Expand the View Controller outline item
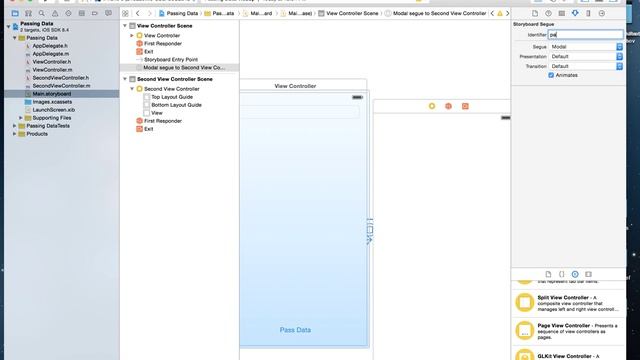 [x=132, y=36]
